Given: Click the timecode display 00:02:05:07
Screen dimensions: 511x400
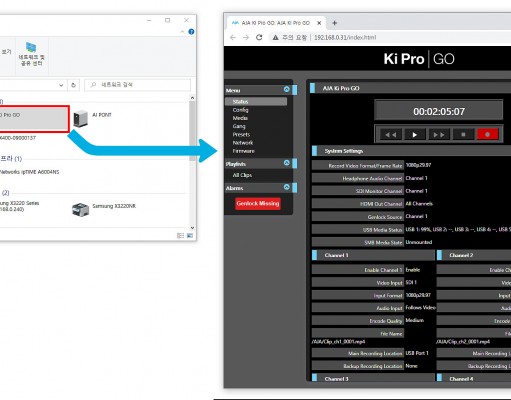Looking at the screenshot, I should (x=439, y=111).
